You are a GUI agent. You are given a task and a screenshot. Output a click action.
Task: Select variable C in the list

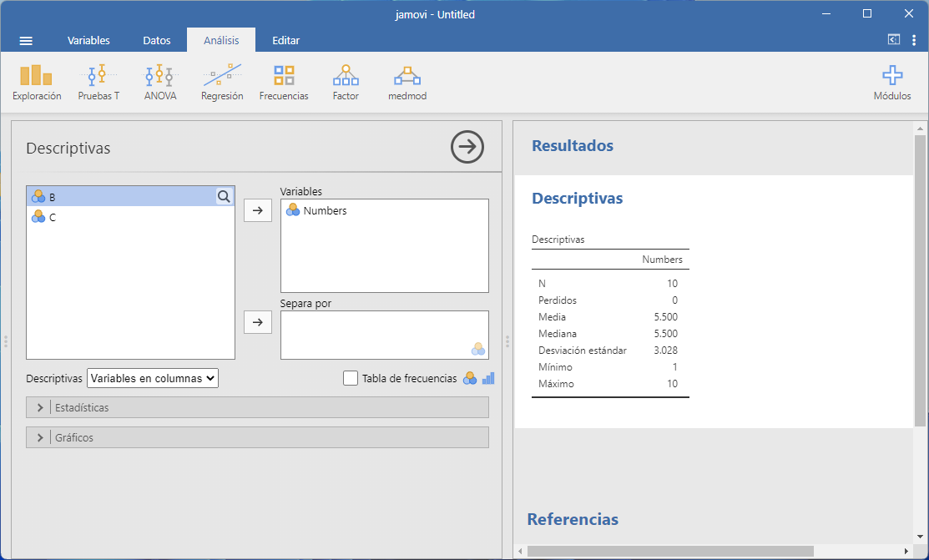[53, 217]
